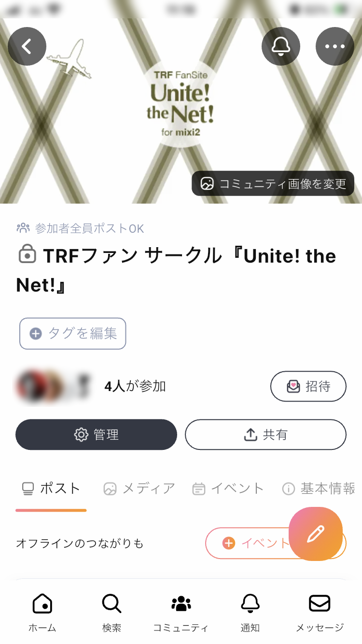Screen dimensions: 362x644
Task: Switch to the イベント (Events) tab
Action: tap(228, 489)
